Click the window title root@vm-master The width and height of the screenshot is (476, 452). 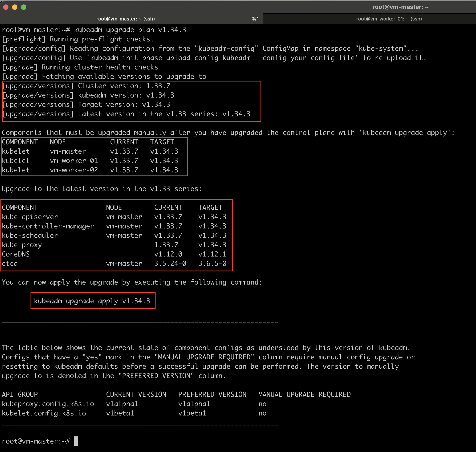pyautogui.click(x=400, y=7)
